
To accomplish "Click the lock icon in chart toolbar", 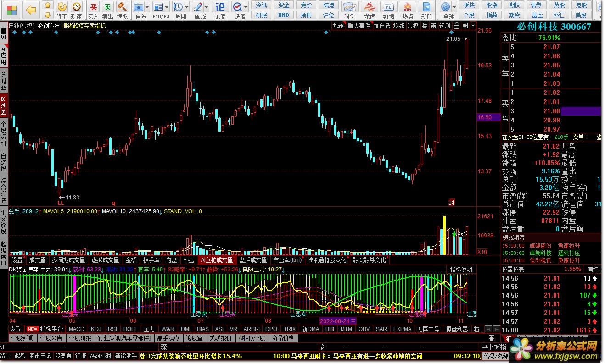I will [457, 26].
